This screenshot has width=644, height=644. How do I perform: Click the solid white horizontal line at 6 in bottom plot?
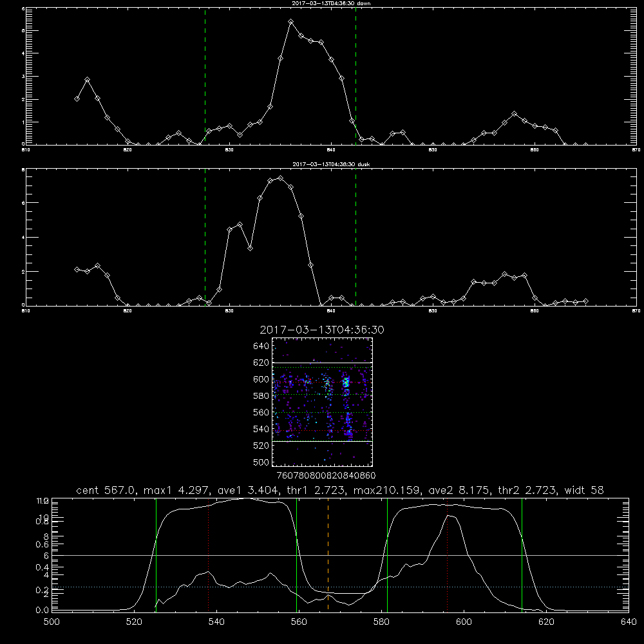[340, 555]
